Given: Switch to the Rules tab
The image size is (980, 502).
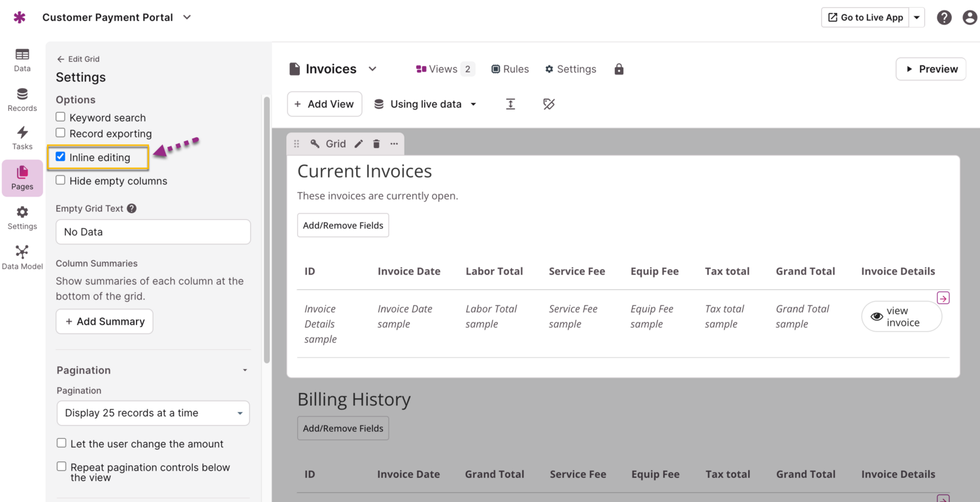Looking at the screenshot, I should (510, 69).
